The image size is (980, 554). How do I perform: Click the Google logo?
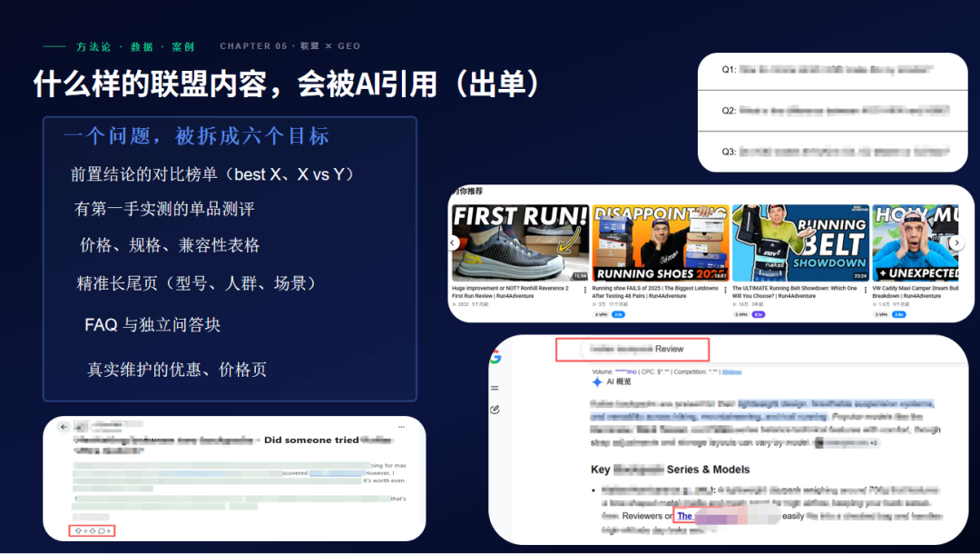pyautogui.click(x=495, y=357)
